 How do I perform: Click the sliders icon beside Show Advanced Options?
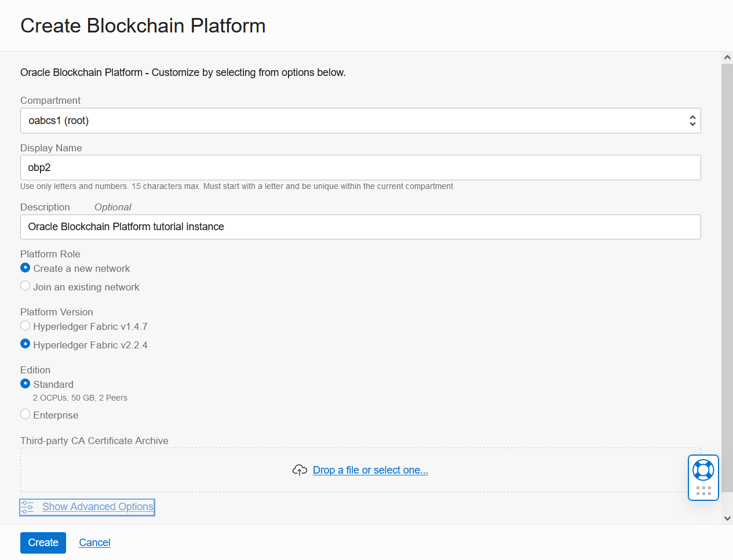[x=27, y=507]
